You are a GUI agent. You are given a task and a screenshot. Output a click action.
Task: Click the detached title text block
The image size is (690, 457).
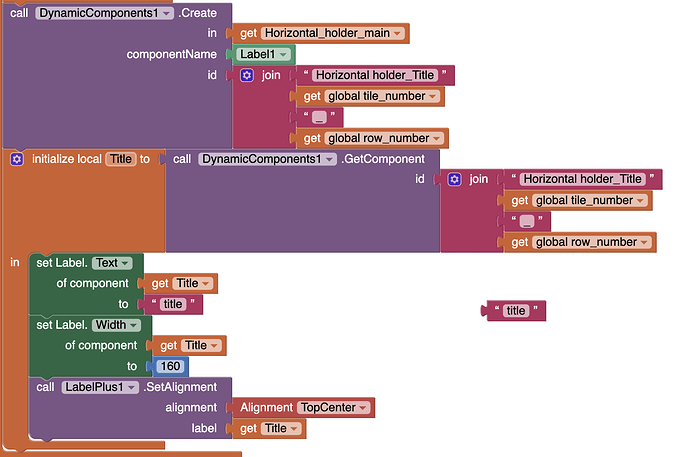click(516, 311)
